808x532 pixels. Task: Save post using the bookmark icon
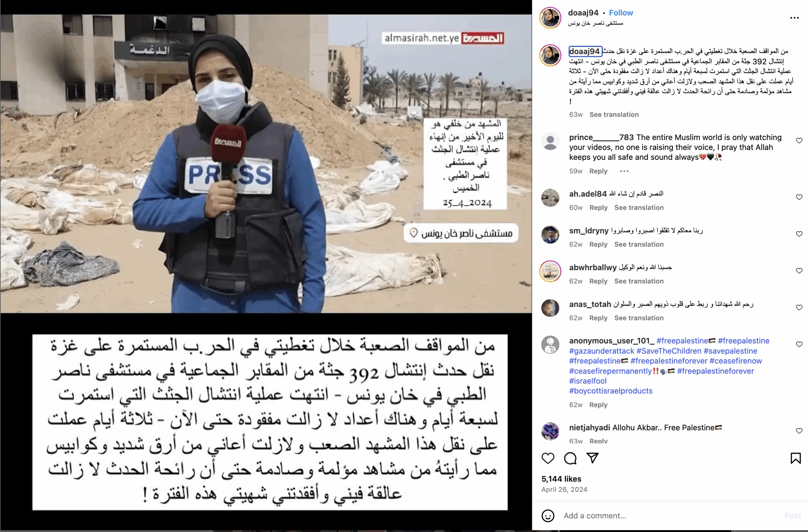(x=795, y=458)
